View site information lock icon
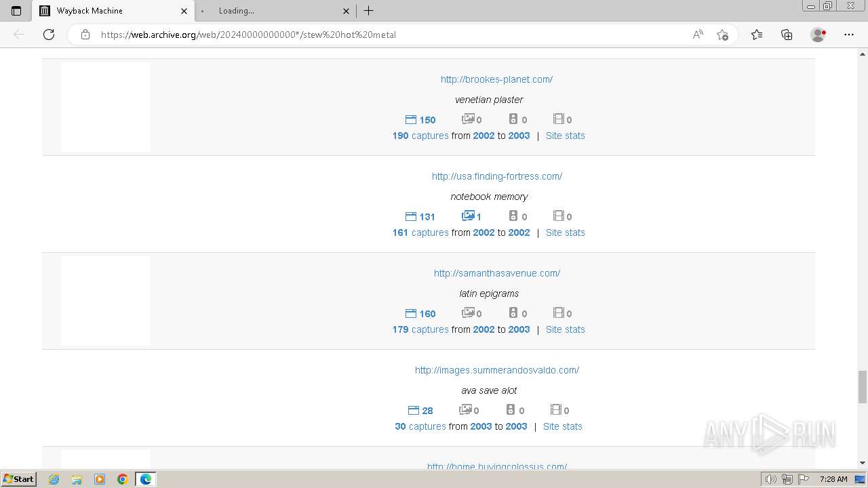 point(85,35)
